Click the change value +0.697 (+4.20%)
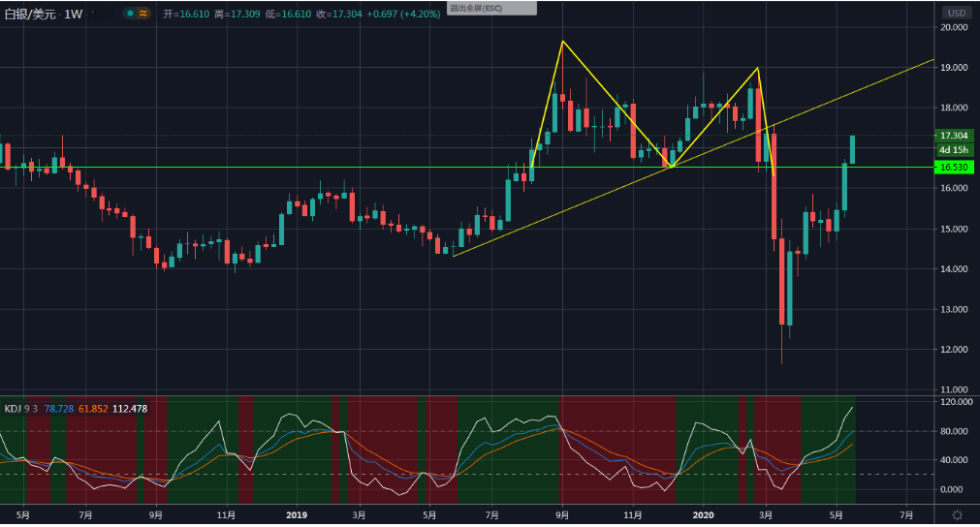This screenshot has width=980, height=527. click(403, 14)
